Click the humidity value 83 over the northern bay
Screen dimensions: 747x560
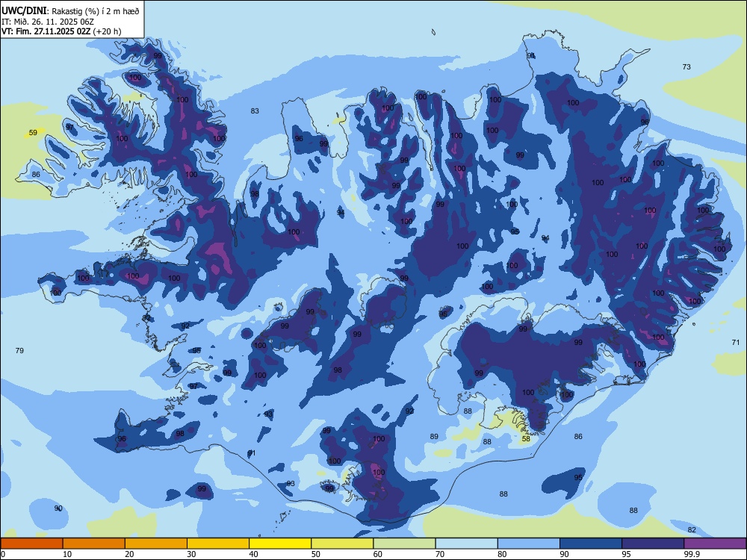(255, 111)
